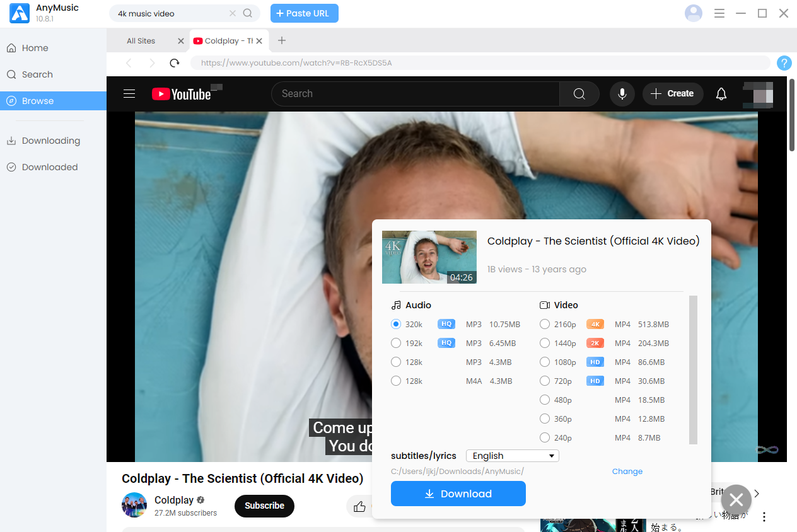797x532 pixels.
Task: Close the All Sites tab
Action: [x=181, y=41]
